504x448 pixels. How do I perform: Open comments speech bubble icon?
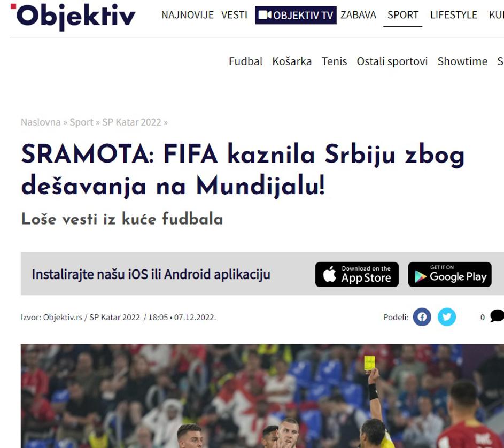[497, 316]
